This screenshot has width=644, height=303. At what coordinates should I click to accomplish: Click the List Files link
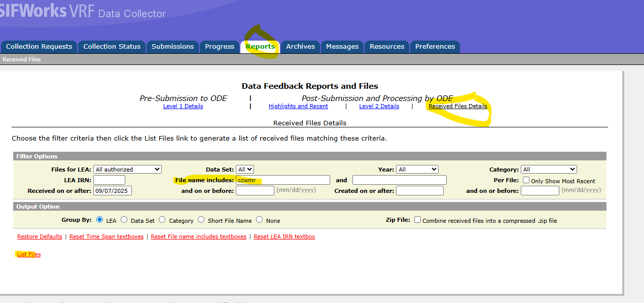click(x=29, y=254)
